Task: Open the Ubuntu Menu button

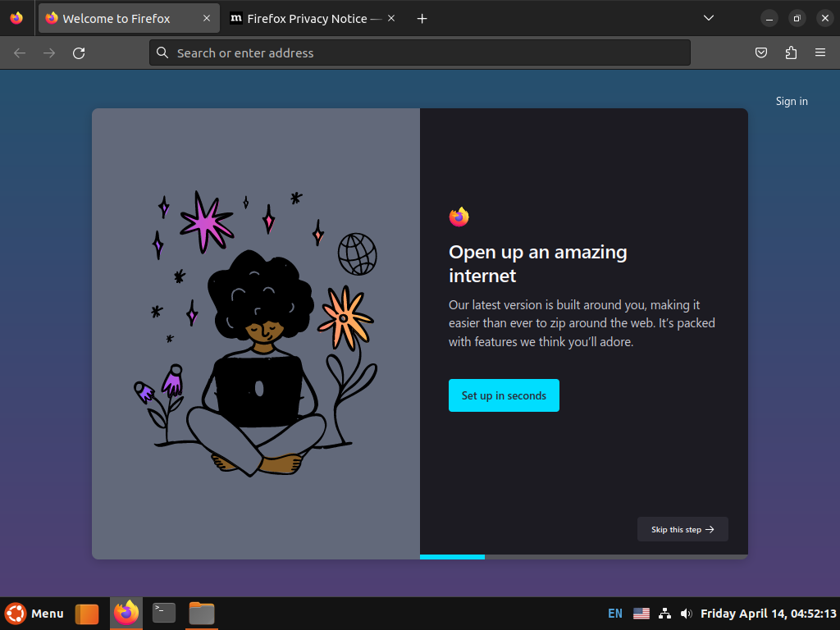Action: click(34, 614)
